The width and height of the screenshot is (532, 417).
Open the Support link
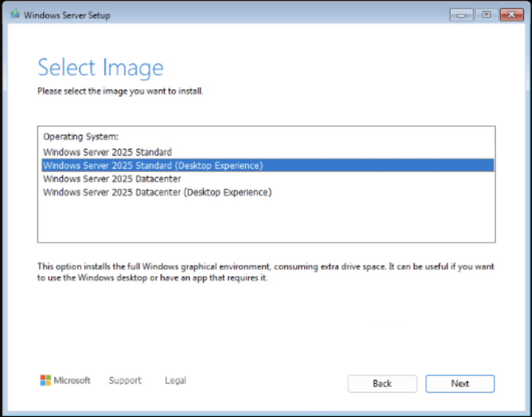click(125, 381)
